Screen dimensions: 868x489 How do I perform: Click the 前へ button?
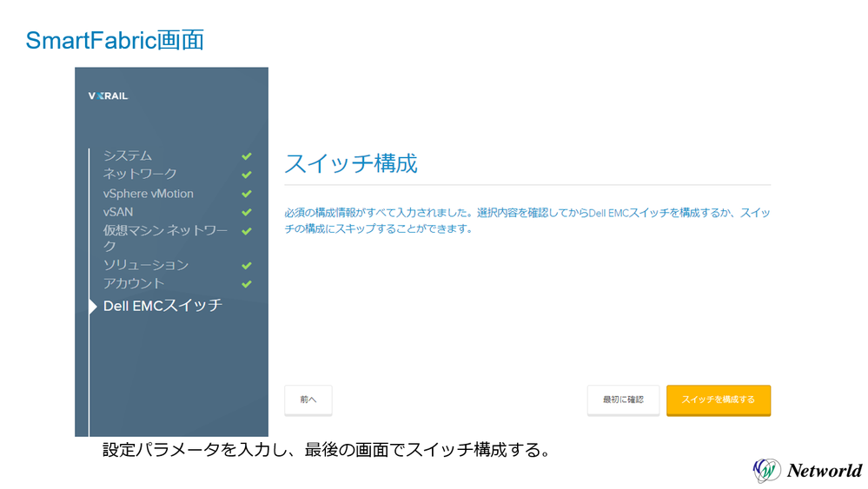pyautogui.click(x=308, y=400)
